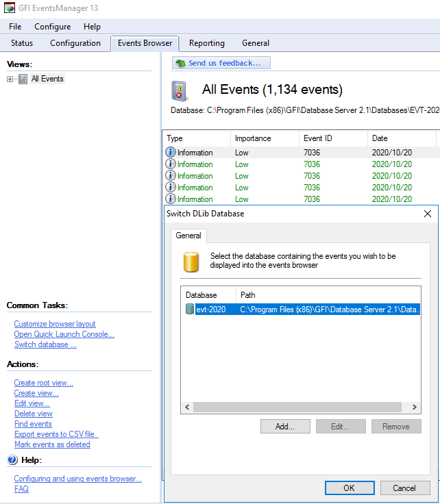Open the Configure menu
This screenshot has width=440, height=504.
52,26
